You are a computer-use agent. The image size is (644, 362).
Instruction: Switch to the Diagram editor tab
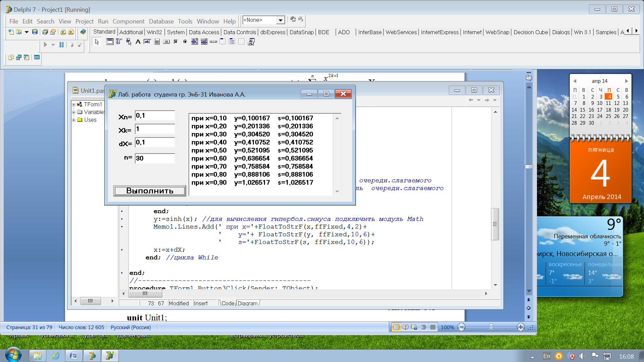click(x=248, y=303)
